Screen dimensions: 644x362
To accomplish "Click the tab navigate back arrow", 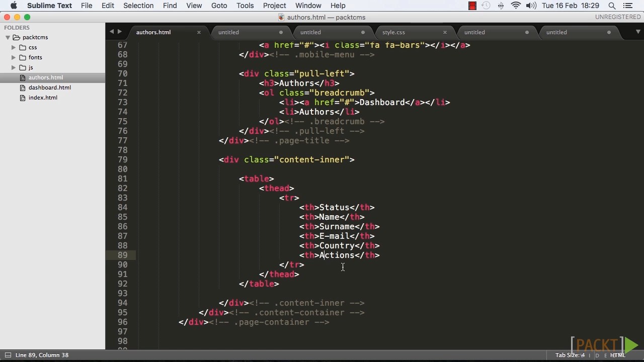I will (x=112, y=32).
